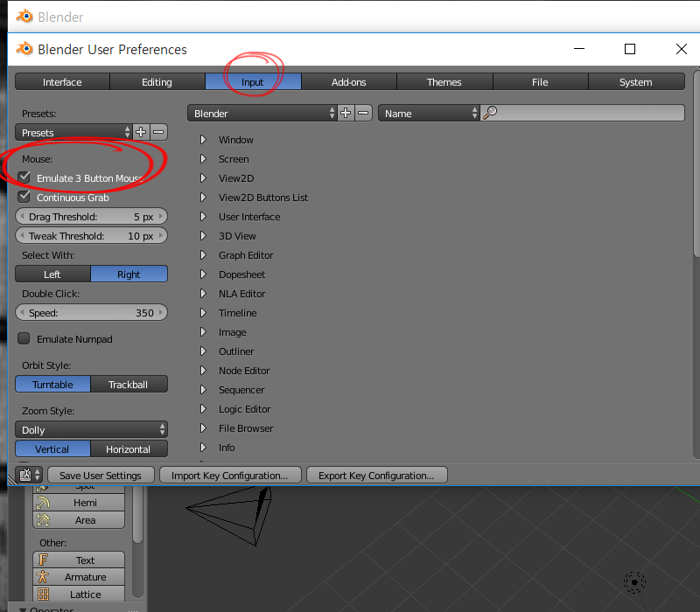The image size is (700, 612).
Task: Click the keymap search input field
Action: click(582, 113)
